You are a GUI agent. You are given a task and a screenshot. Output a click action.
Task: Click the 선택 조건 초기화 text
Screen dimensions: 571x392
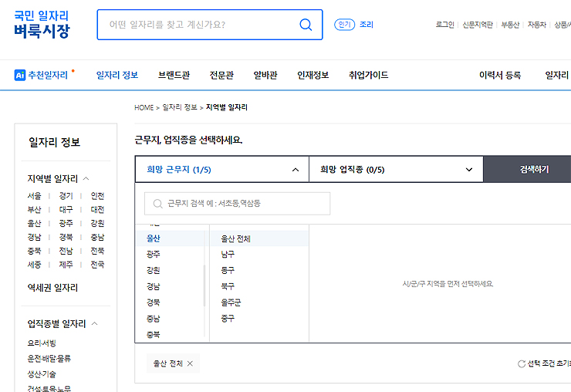click(549, 363)
